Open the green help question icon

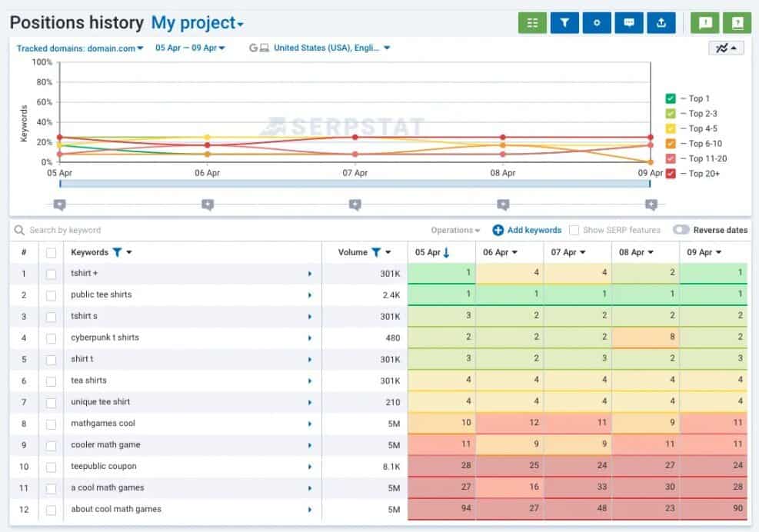(x=737, y=23)
